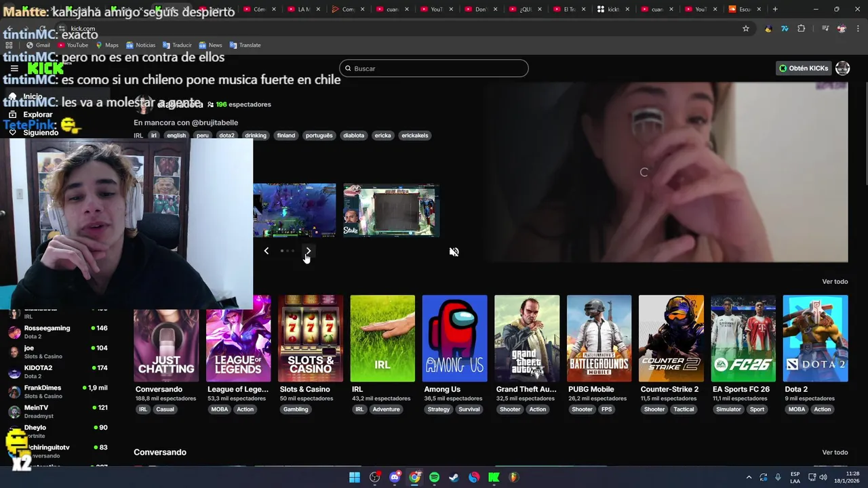The width and height of the screenshot is (868, 488).
Task: Click the search field labeled Buscar
Action: [433, 68]
